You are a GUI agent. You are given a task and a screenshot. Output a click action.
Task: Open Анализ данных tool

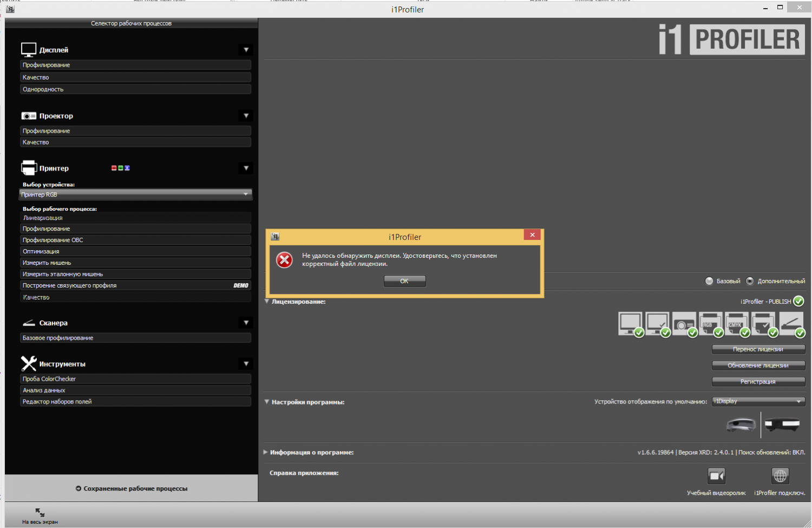point(136,390)
